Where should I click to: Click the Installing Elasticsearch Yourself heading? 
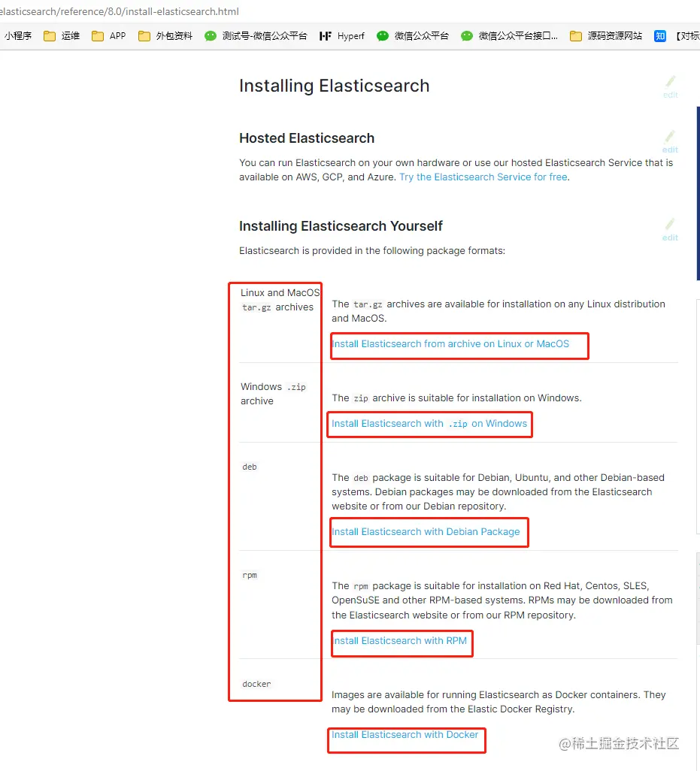coord(341,226)
